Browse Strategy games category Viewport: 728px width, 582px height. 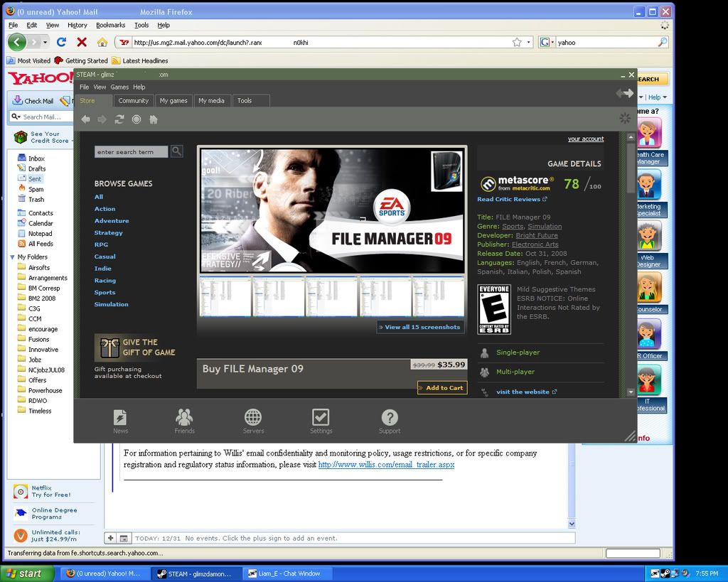pos(108,232)
